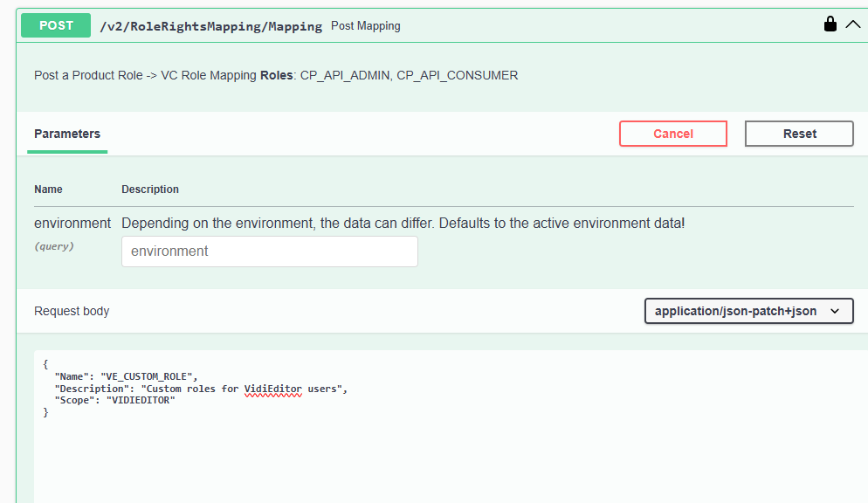Click the Description column header
This screenshot has width=868, height=503.
pyautogui.click(x=150, y=189)
